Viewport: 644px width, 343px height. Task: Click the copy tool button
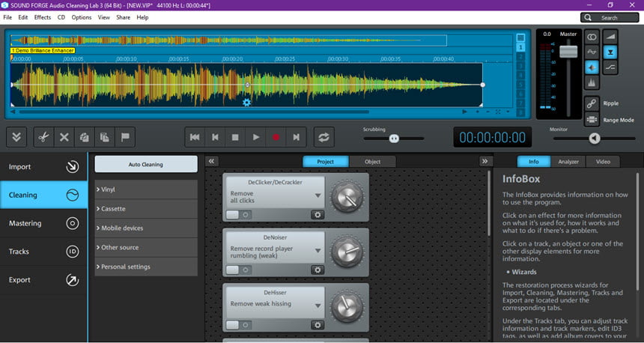[84, 137]
